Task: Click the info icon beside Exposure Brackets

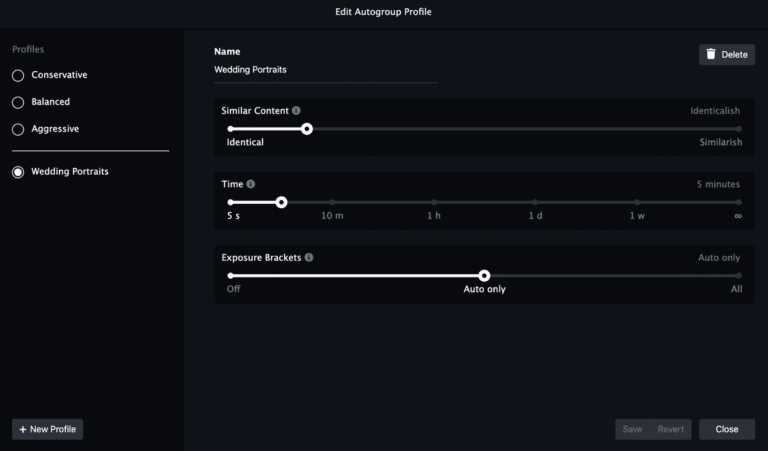Action: click(x=309, y=257)
